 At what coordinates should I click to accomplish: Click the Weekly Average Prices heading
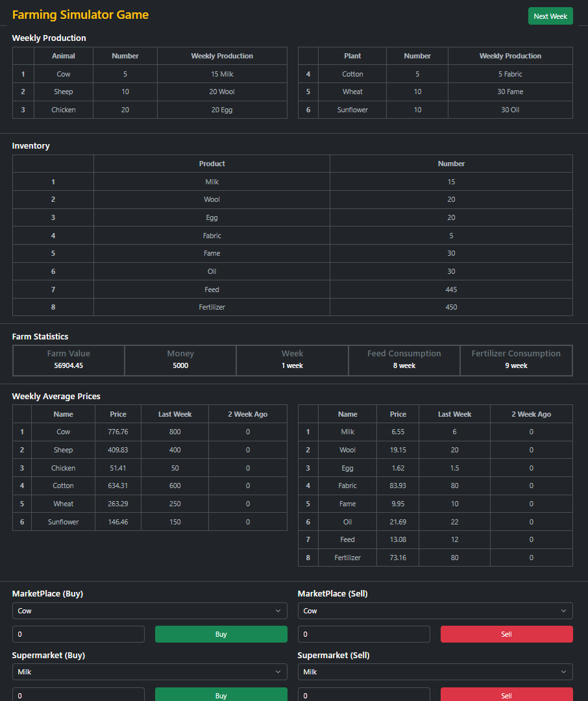[56, 396]
